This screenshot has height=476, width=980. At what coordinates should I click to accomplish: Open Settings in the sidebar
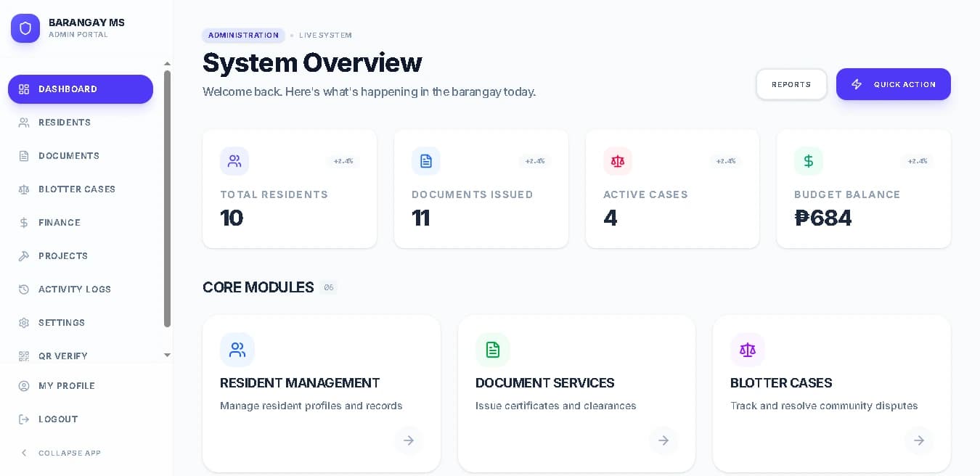click(81, 323)
